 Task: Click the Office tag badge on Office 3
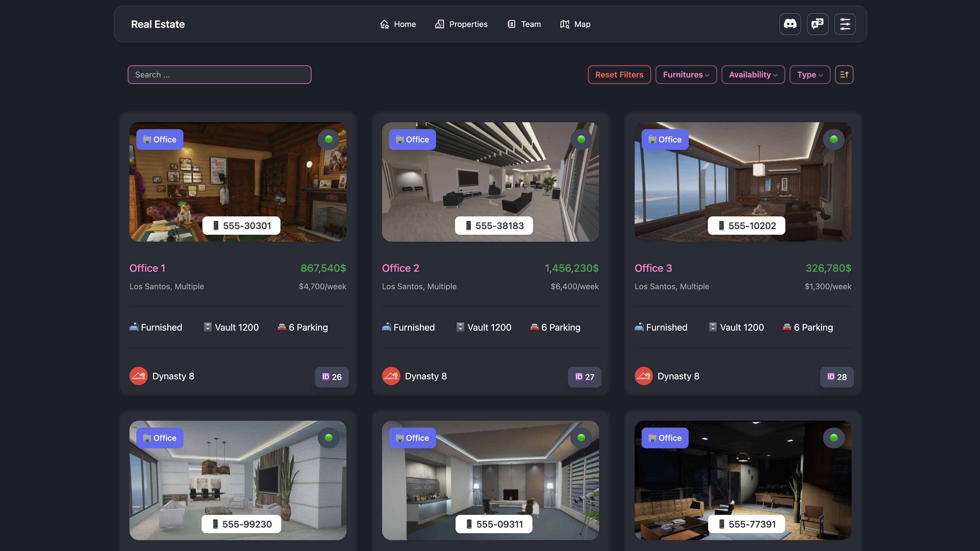pyautogui.click(x=665, y=139)
